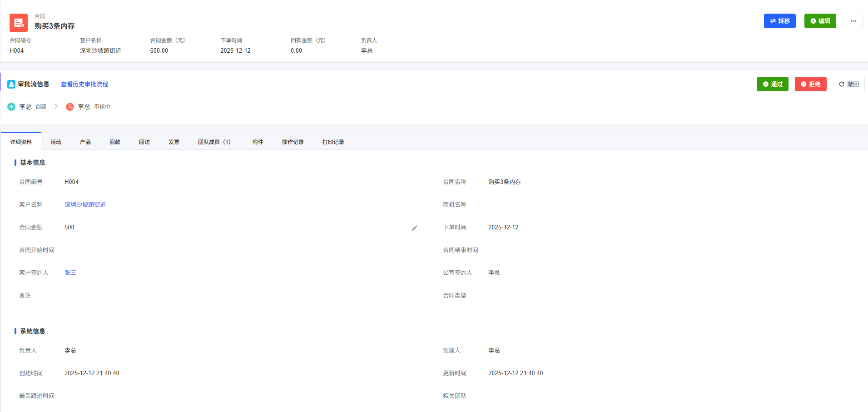Click the approval flow info person icon
868x412 pixels.
pyautogui.click(x=11, y=84)
